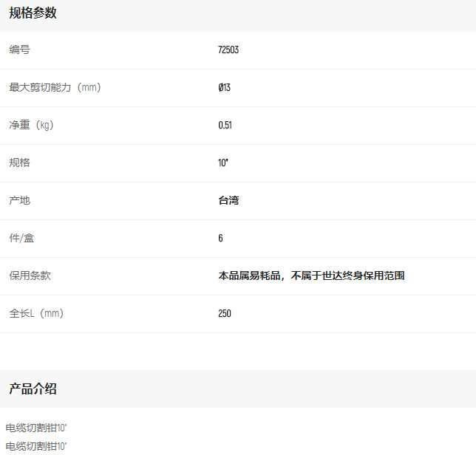
Task: Select the 全长L（mm） label
Action: point(36,314)
